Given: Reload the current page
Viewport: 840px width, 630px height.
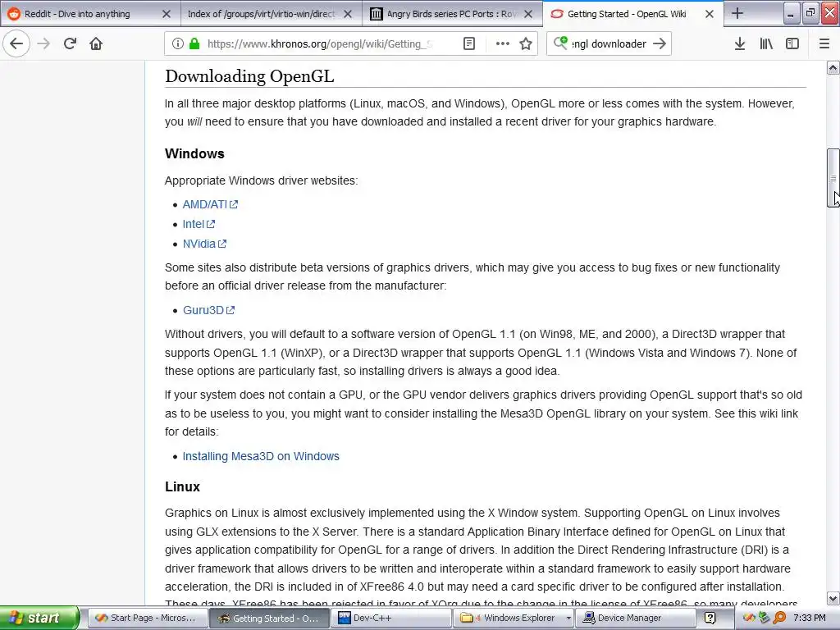Looking at the screenshot, I should [70, 43].
